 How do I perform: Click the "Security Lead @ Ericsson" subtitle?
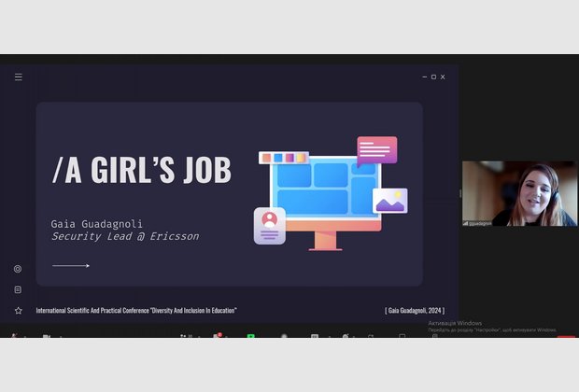(125, 237)
